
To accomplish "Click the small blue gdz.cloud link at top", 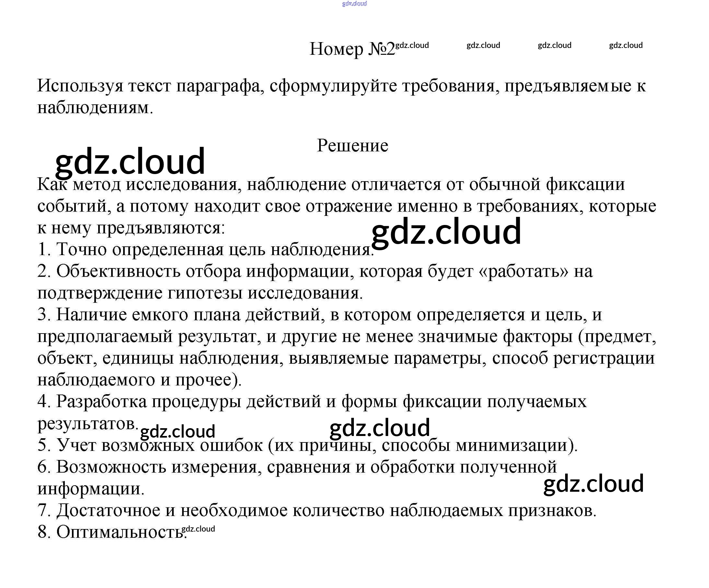I will [354, 4].
